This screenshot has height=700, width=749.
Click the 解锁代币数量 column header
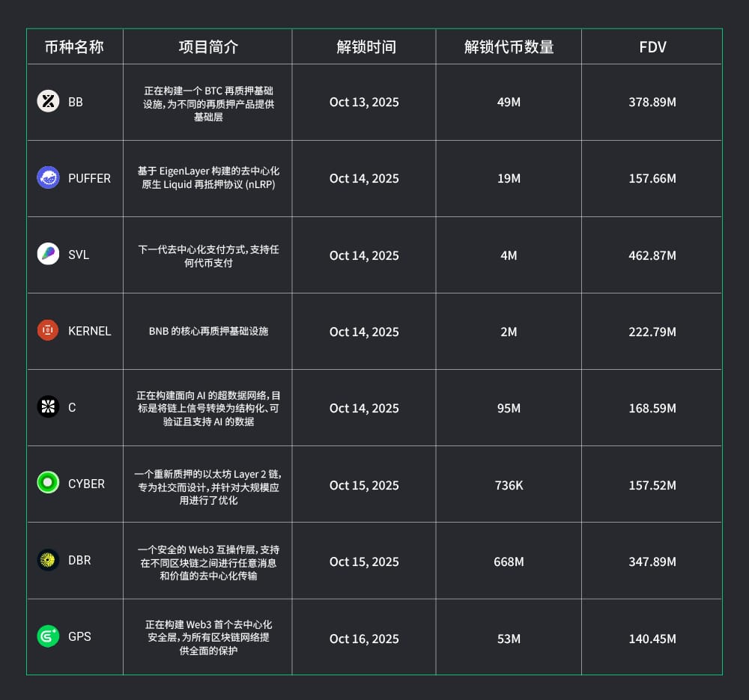coord(509,47)
